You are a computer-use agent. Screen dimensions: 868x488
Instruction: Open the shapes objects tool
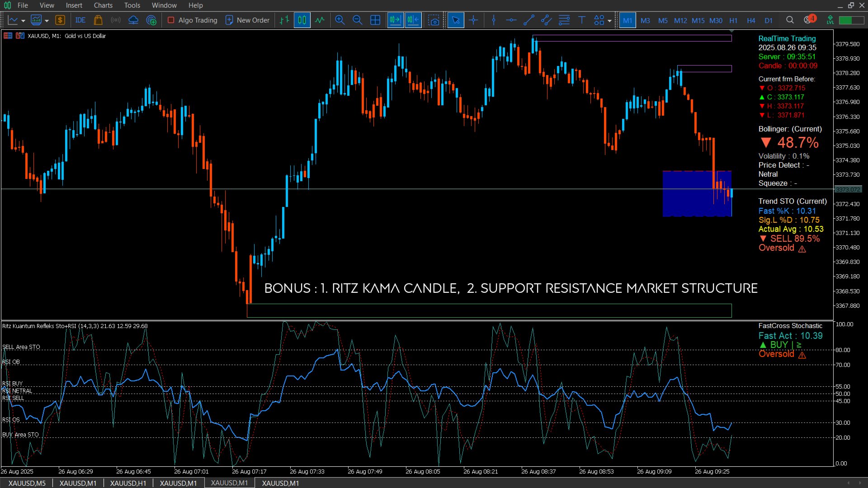click(x=599, y=20)
